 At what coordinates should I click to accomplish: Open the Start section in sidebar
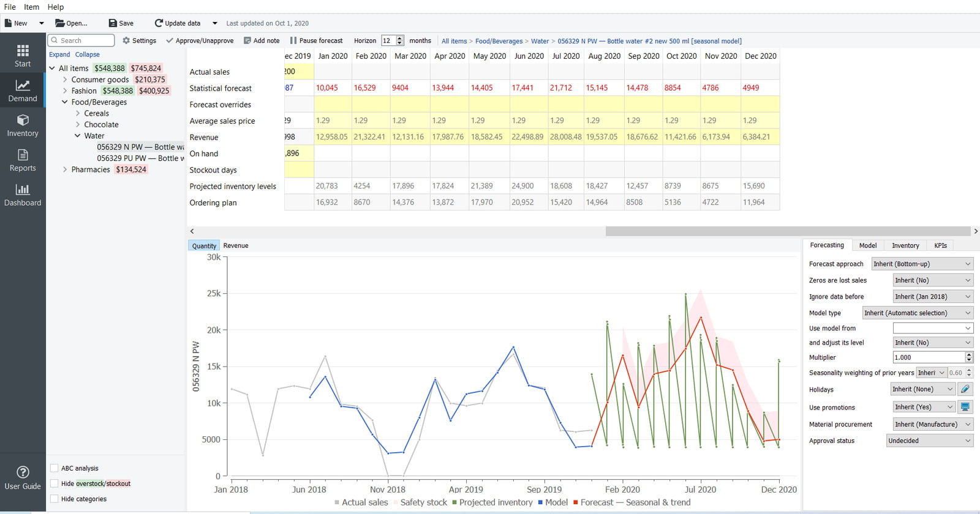(23, 56)
